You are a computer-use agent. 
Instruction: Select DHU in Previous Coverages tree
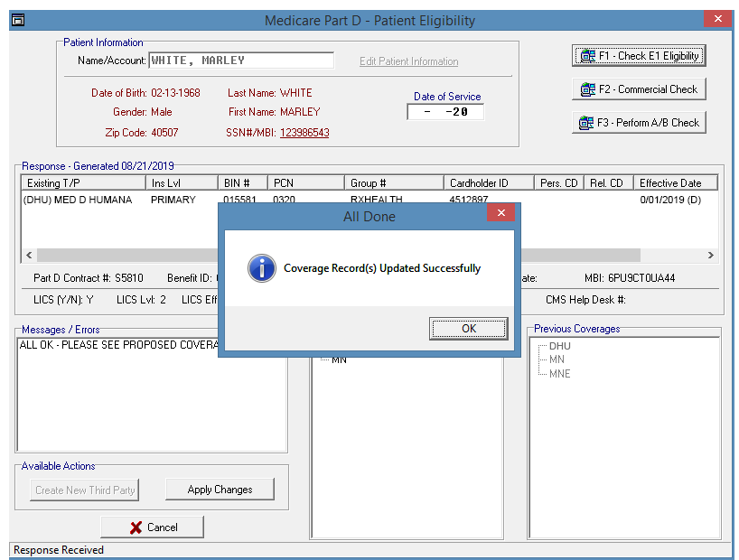point(559,346)
